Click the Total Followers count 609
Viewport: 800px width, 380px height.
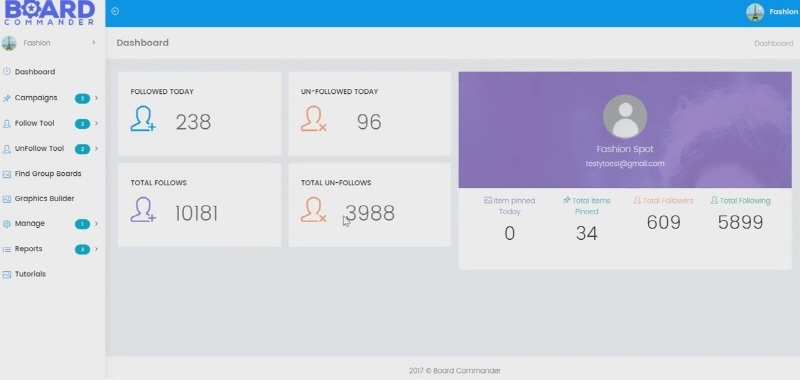pyautogui.click(x=663, y=222)
